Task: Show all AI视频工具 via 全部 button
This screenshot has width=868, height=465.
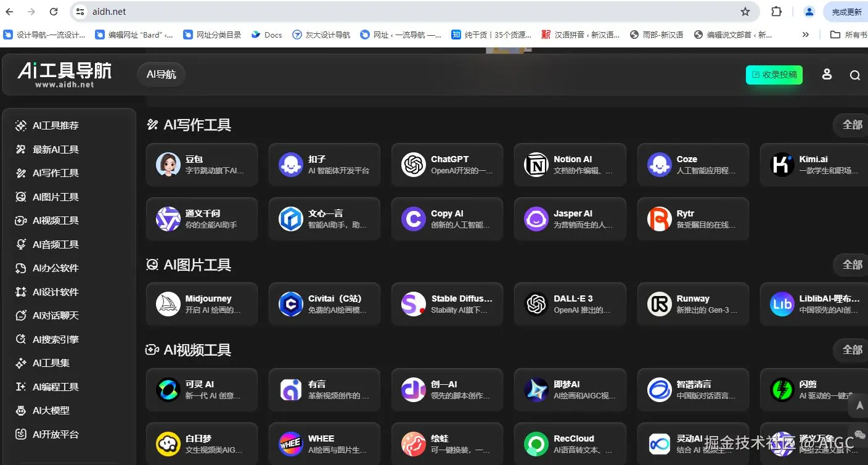Action: (x=851, y=350)
